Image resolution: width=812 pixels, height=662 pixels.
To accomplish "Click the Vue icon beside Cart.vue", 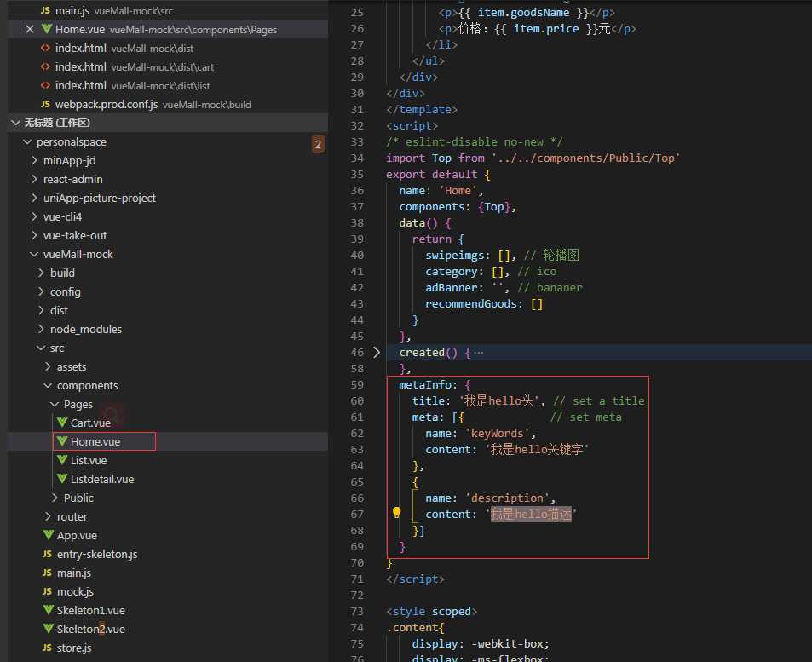I will pos(62,423).
